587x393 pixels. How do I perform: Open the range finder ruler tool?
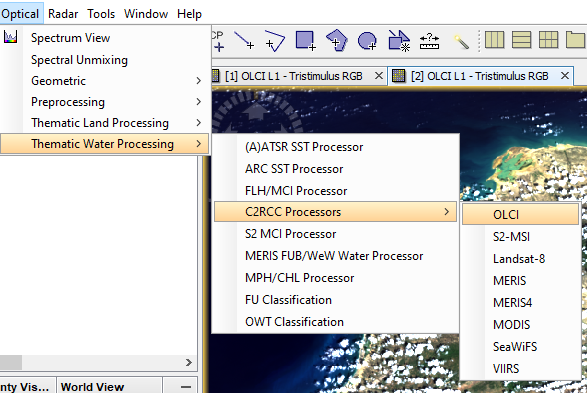click(429, 41)
